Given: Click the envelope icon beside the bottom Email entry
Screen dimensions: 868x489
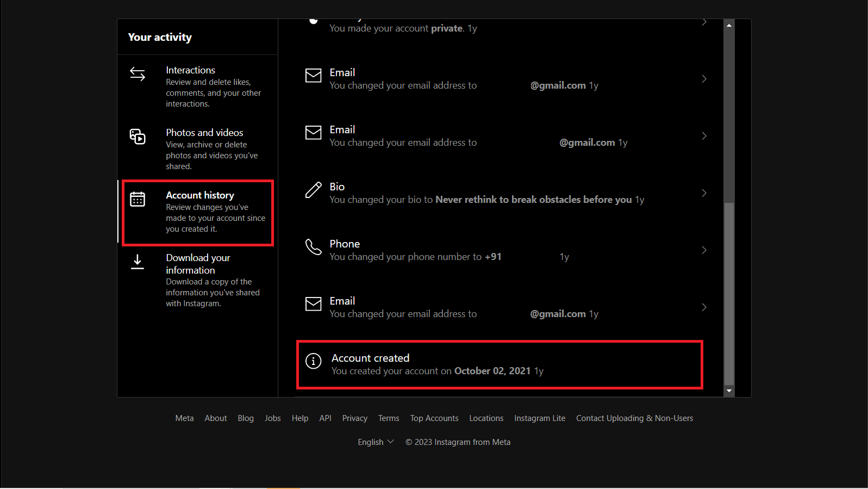Looking at the screenshot, I should pos(313,304).
